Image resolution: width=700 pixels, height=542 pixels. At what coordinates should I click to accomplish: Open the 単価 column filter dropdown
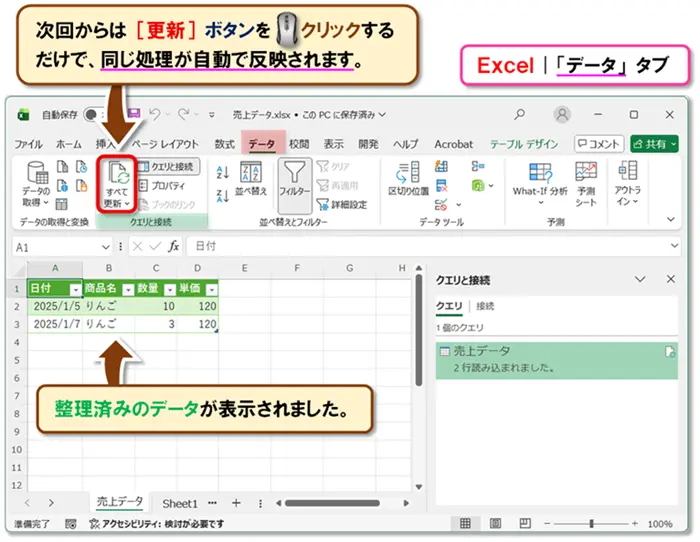(x=212, y=290)
